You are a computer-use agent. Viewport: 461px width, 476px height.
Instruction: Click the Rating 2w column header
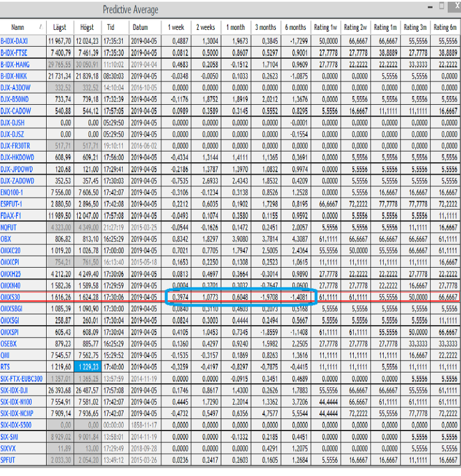(x=356, y=28)
